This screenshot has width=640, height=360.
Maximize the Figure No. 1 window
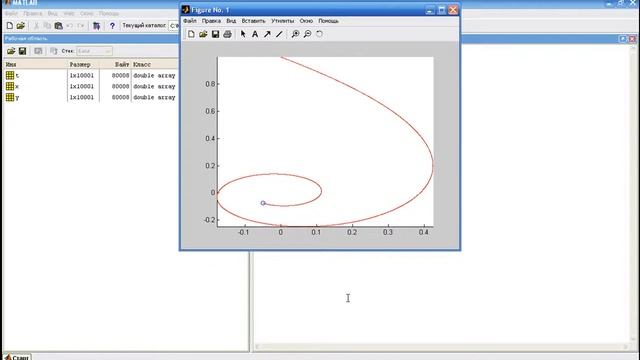(x=441, y=10)
